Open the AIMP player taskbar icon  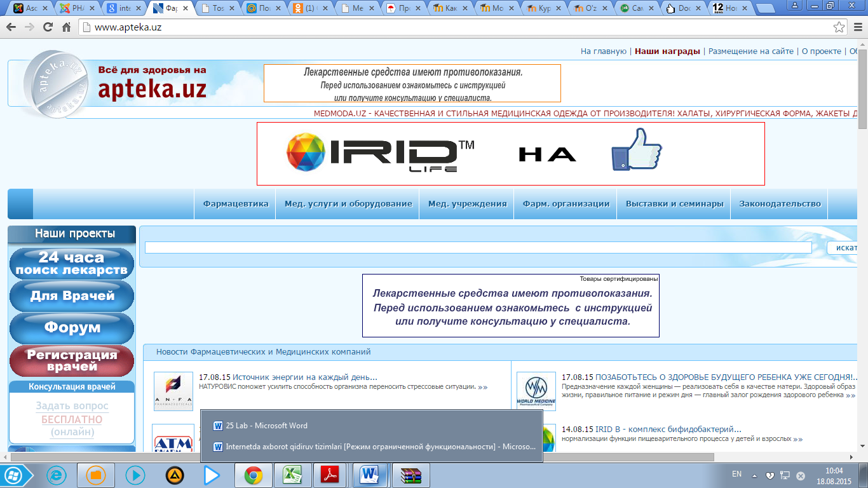[x=174, y=475]
